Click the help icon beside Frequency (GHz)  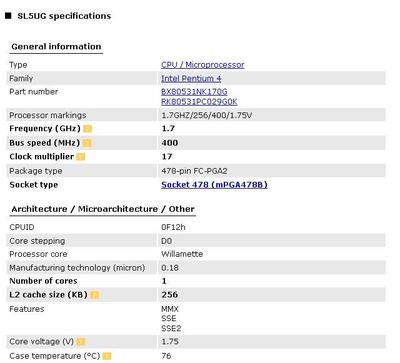(x=87, y=129)
